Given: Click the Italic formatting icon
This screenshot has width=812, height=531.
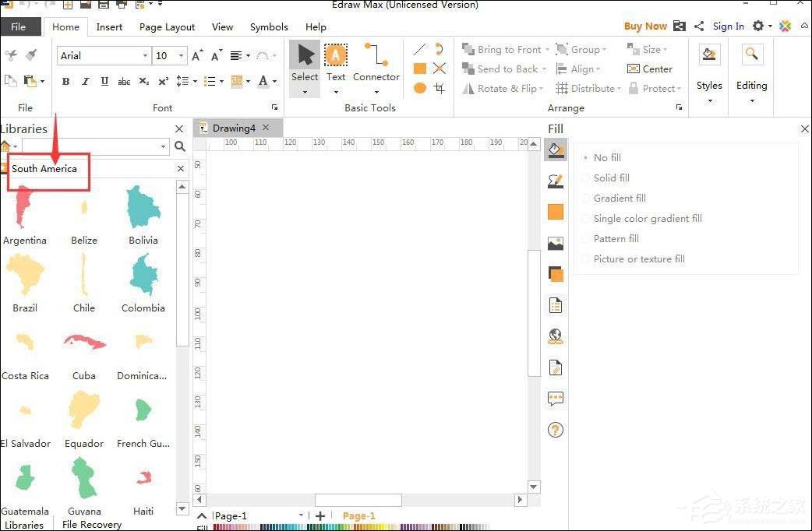Looking at the screenshot, I should click(x=85, y=82).
